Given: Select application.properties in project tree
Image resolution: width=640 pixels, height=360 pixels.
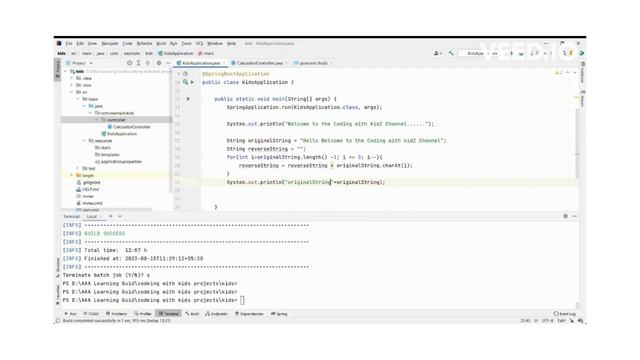Looking at the screenshot, I should pyautogui.click(x=118, y=162).
